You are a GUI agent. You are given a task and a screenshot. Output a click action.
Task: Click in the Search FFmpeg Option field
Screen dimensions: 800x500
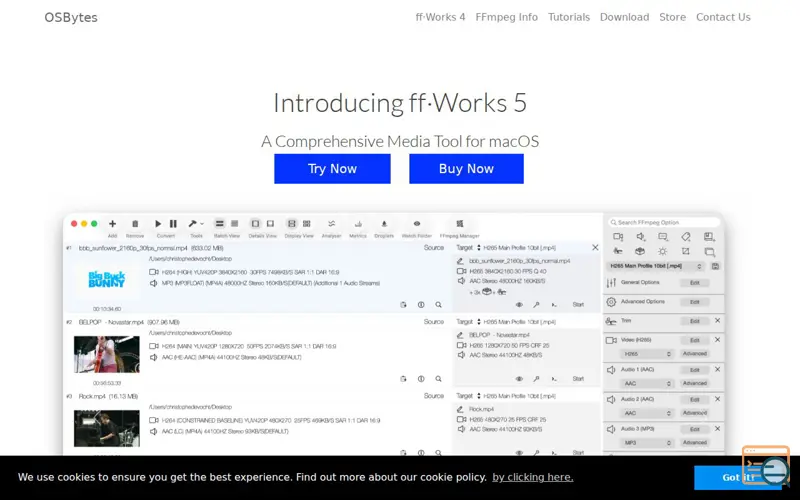(664, 222)
